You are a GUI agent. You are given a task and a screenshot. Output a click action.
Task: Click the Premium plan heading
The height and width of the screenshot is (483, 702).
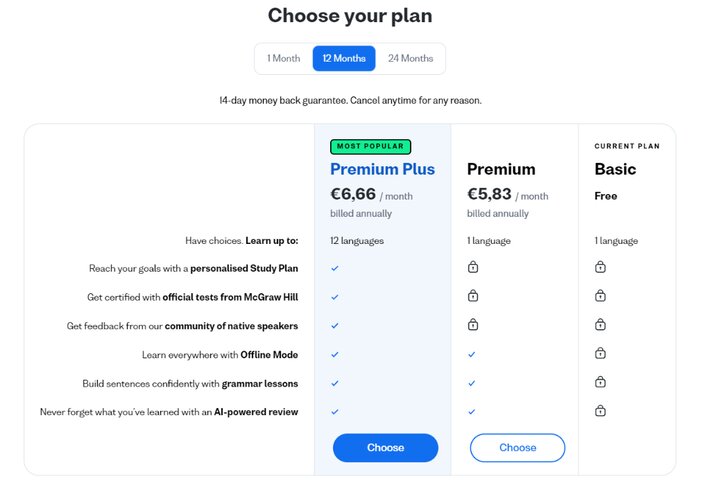point(501,169)
